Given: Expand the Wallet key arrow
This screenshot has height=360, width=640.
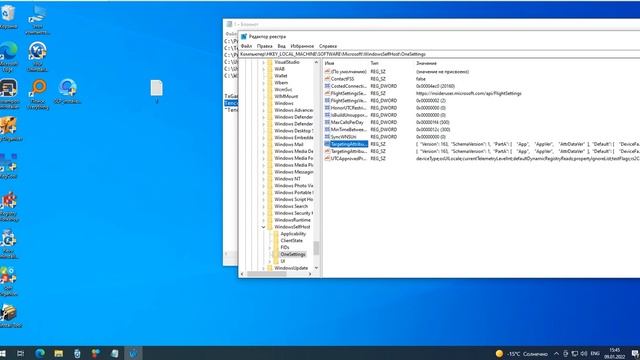Looking at the screenshot, I should tap(264, 76).
